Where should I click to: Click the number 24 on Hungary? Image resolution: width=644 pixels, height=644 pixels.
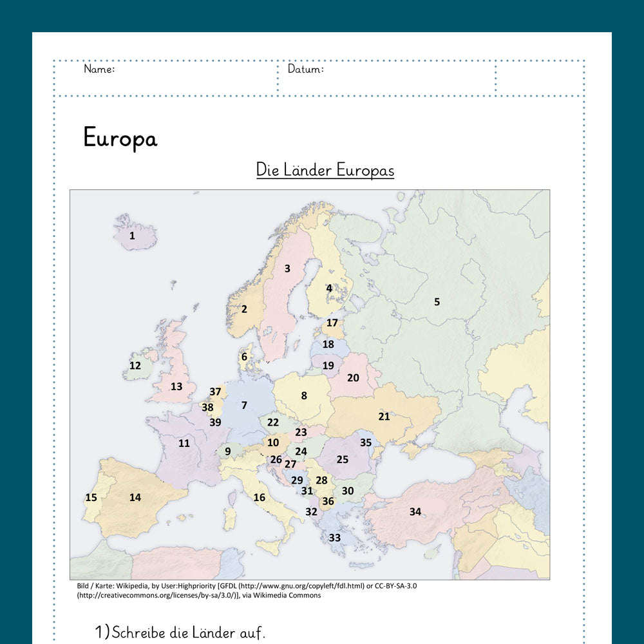pyautogui.click(x=301, y=451)
